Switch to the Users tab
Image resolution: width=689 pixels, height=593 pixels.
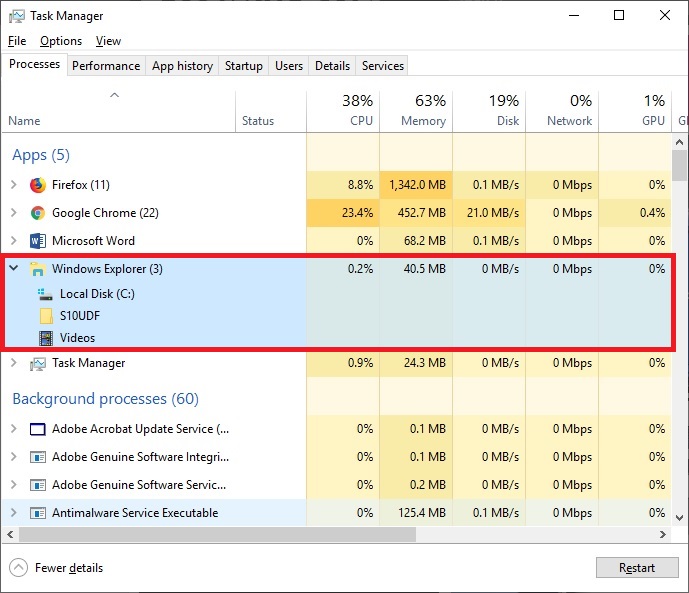(x=289, y=66)
